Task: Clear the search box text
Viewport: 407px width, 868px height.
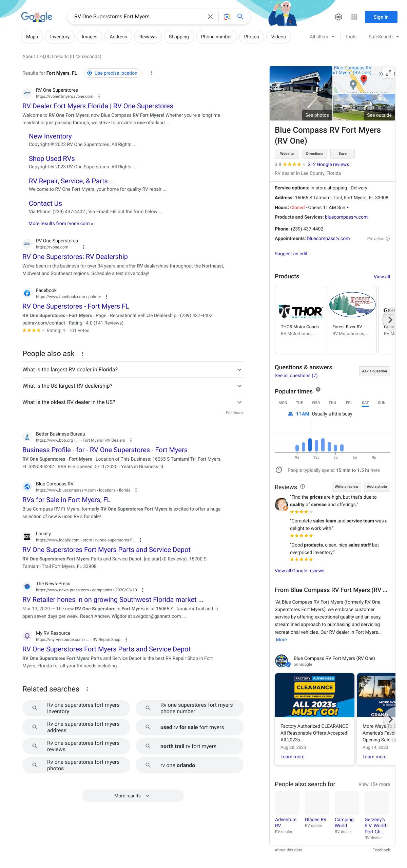Action: tap(210, 17)
